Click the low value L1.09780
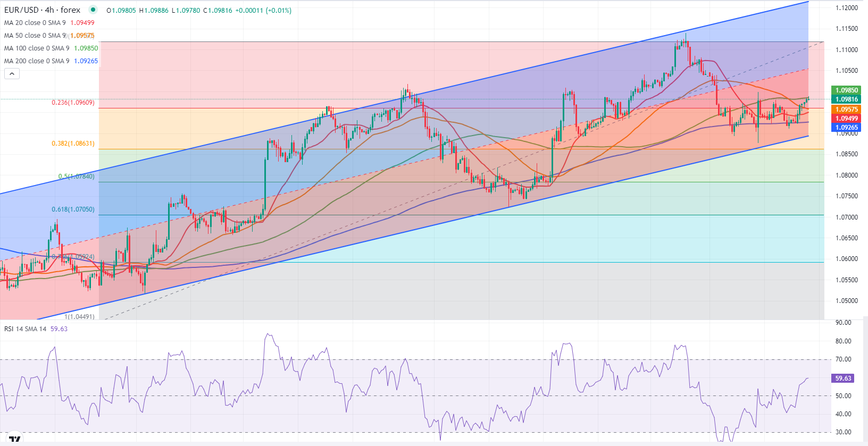Screen dimensions: 868x446 [x=186, y=10]
